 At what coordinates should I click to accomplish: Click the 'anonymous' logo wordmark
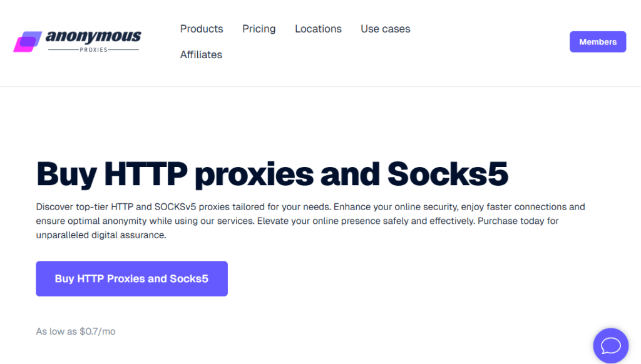click(x=93, y=37)
